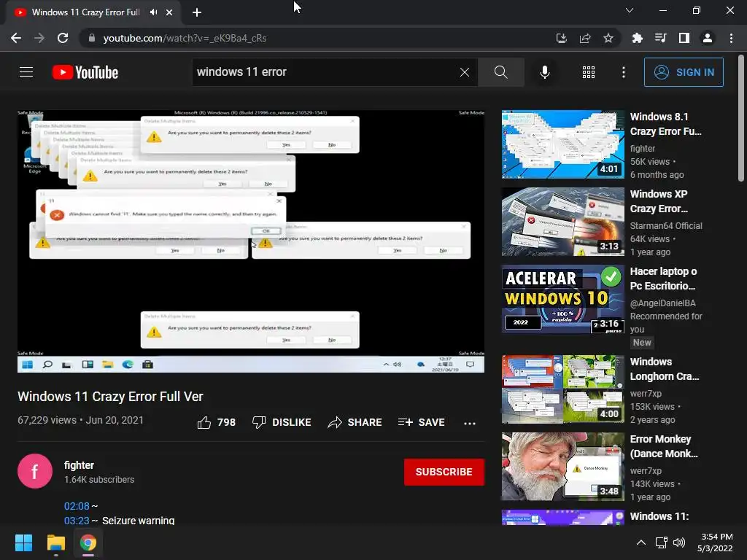Open Windows XP Crazy Error thumbnail
The image size is (747, 560).
562,222
